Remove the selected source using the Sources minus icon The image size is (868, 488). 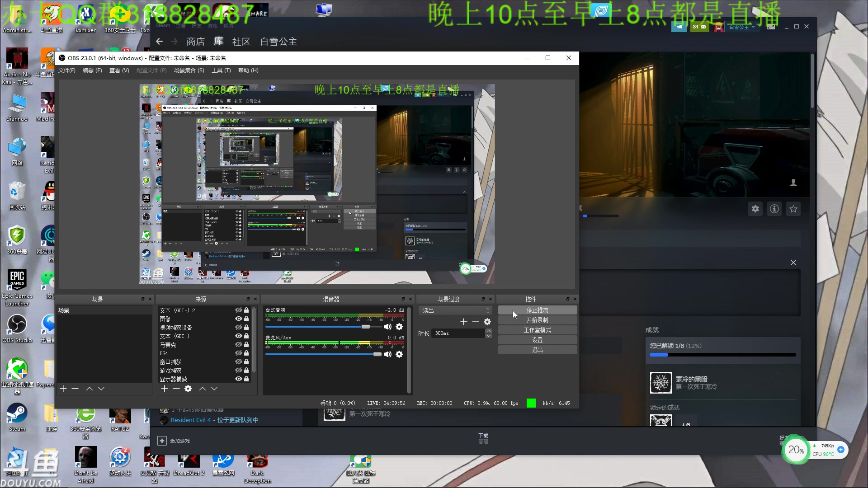[x=176, y=389]
